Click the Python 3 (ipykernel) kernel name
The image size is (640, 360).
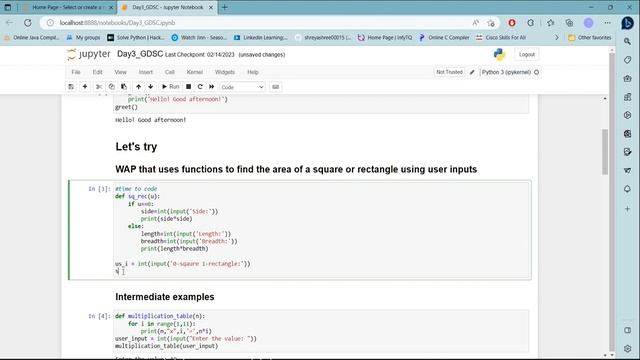click(x=506, y=72)
